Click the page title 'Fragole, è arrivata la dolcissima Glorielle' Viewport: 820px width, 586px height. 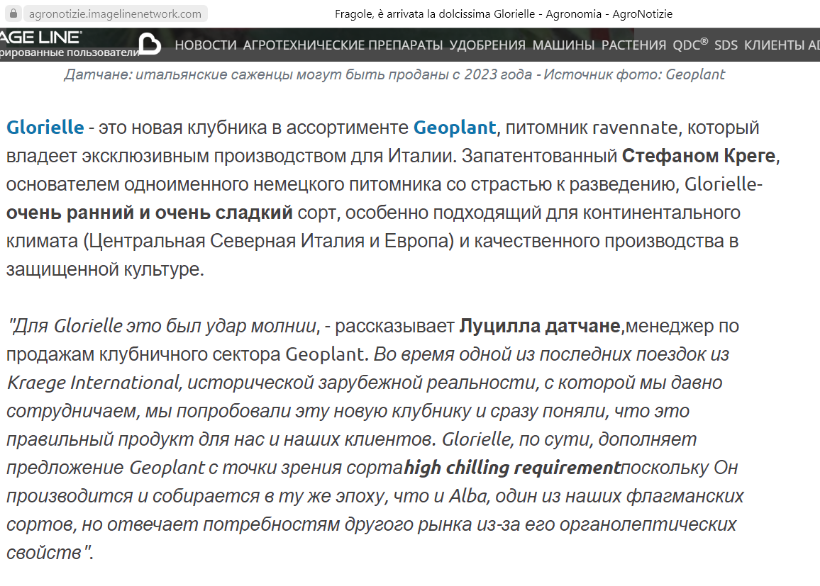[503, 14]
